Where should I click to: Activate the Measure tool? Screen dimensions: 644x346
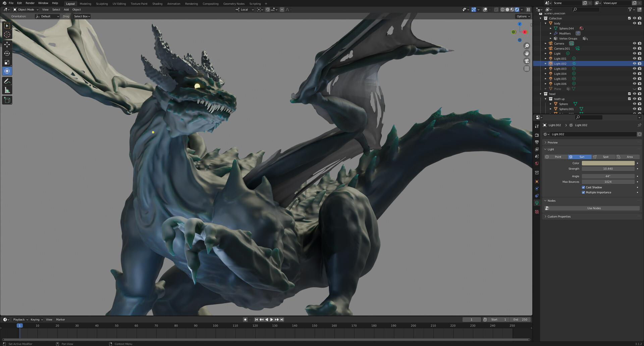[x=7, y=89]
